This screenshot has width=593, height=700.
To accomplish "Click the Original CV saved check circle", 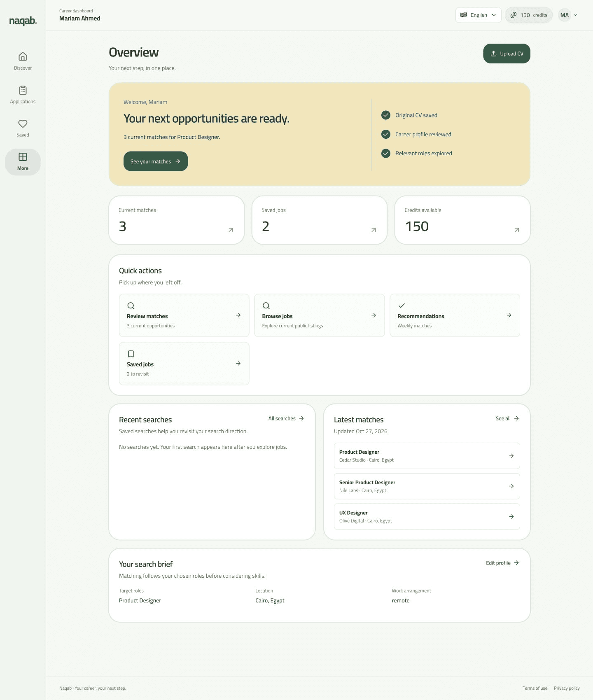I will click(x=386, y=115).
